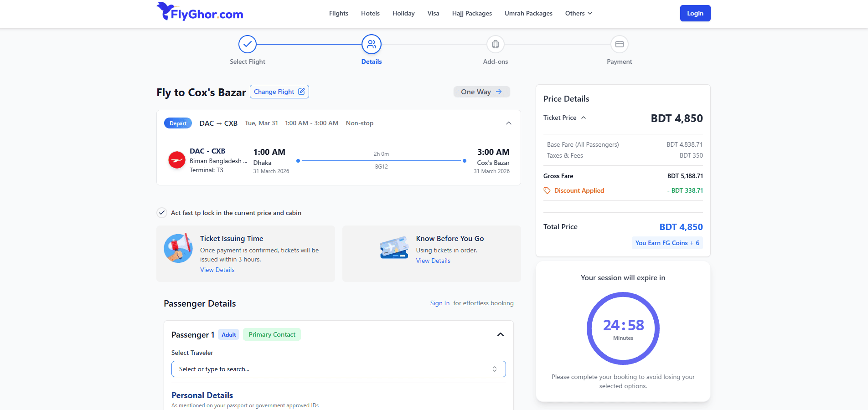868x410 pixels.
Task: Click the Payment card step icon
Action: [x=620, y=44]
